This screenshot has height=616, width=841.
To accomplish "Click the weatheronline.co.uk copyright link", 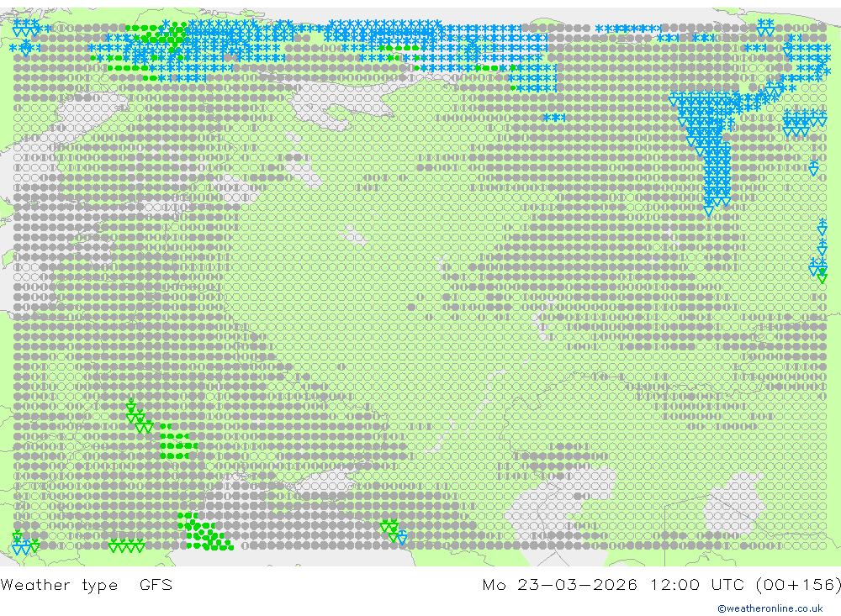I will pyautogui.click(x=770, y=608).
